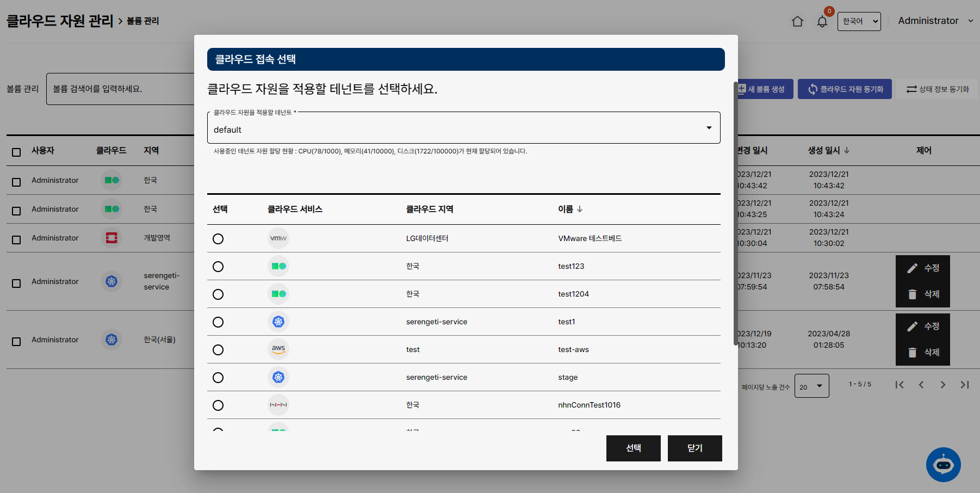Screen dimensions: 980x493
Task: Click the 닫기 button to close dialog
Action: (x=694, y=448)
